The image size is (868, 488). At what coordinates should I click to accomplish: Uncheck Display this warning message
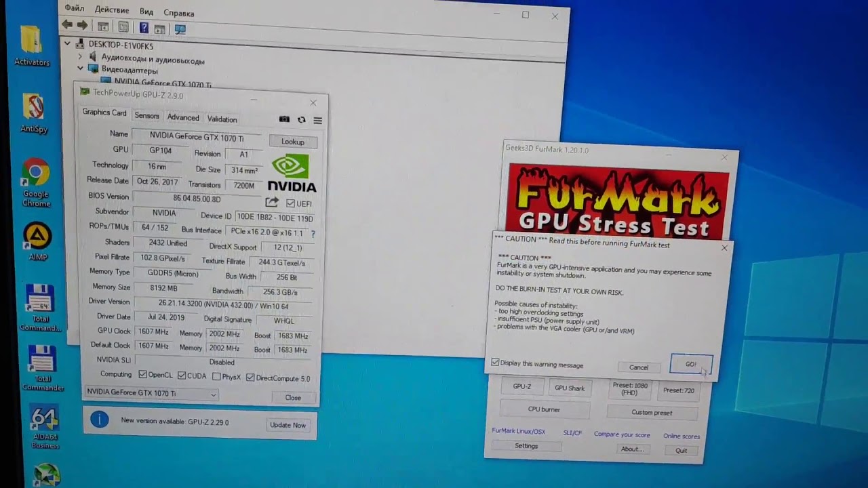point(495,363)
